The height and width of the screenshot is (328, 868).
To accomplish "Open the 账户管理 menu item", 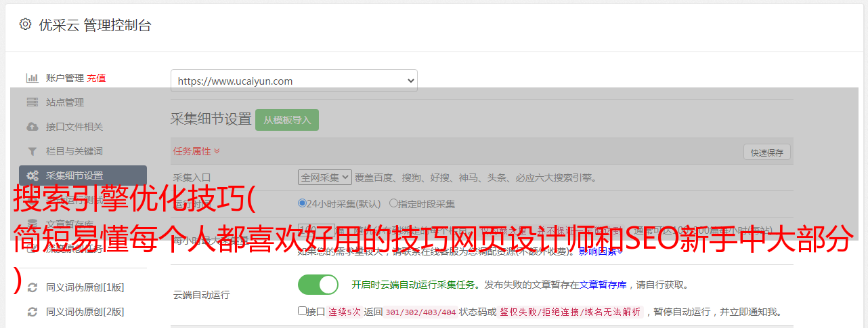I will [x=65, y=78].
